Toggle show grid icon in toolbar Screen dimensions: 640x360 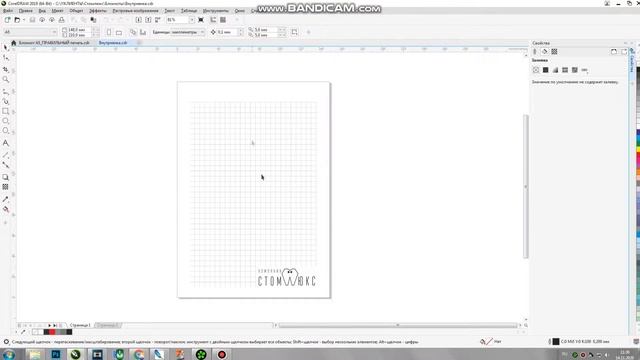pos(223,20)
